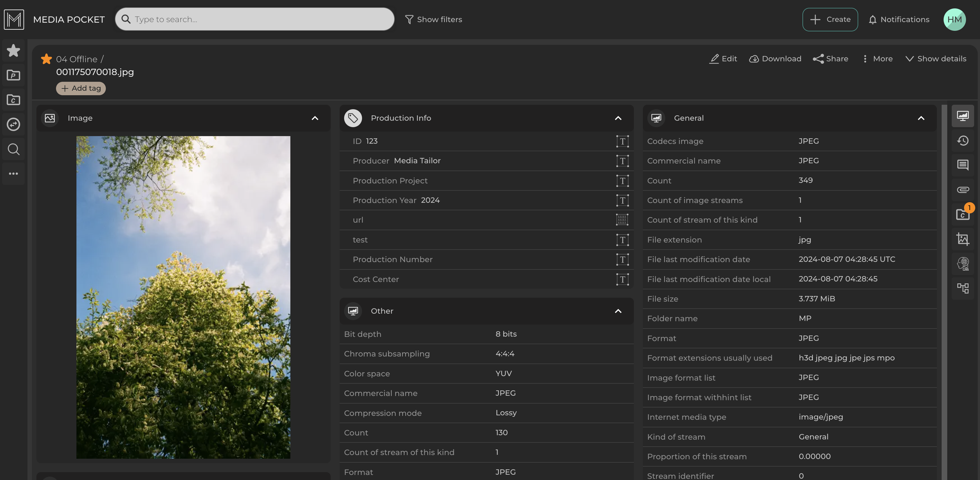This screenshot has height=480, width=980.
Task: Toggle Show details chevron
Action: [935, 59]
